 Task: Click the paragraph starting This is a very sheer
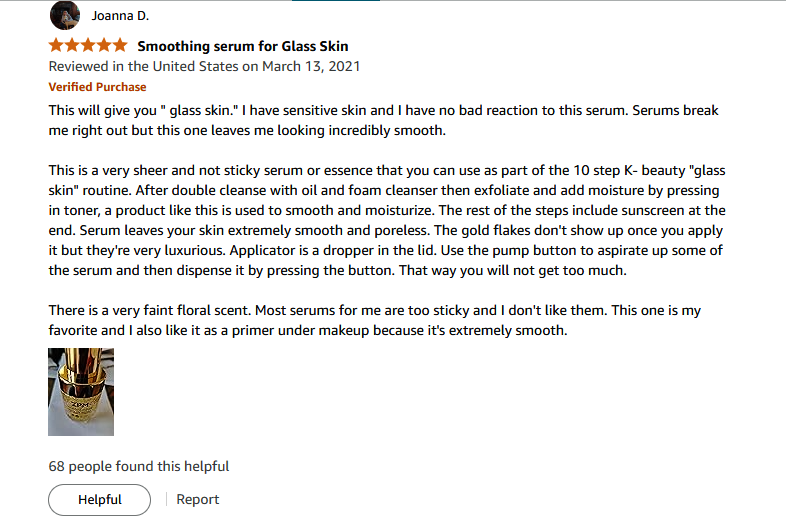pyautogui.click(x=387, y=220)
